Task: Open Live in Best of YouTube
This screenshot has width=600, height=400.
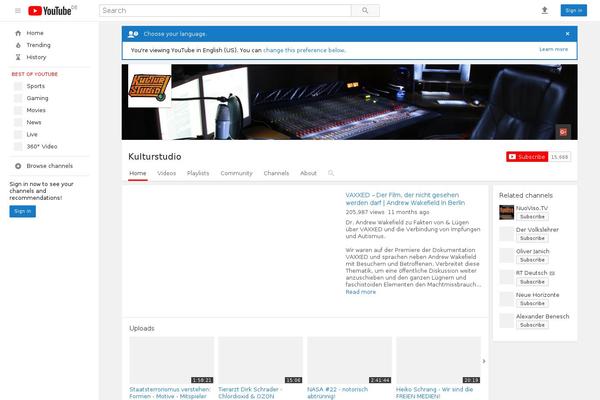Action: (32, 134)
